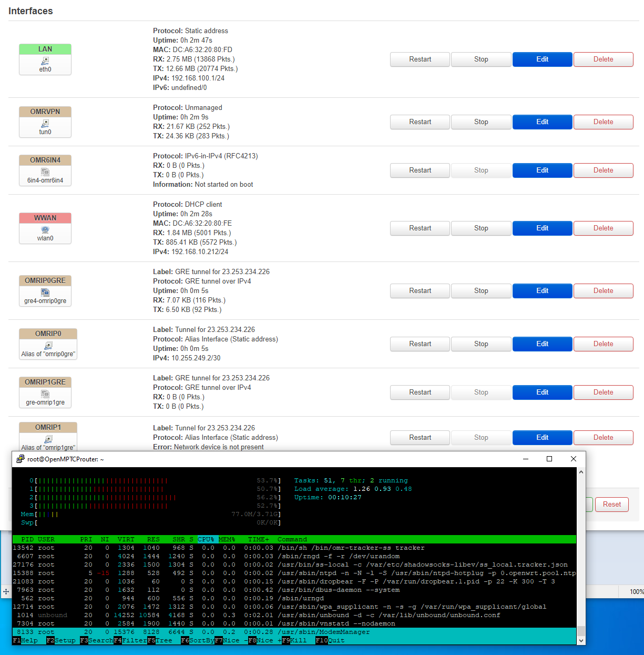The height and width of the screenshot is (655, 644).
Task: Delete the OMRIP0 alias interface
Action: pos(604,344)
